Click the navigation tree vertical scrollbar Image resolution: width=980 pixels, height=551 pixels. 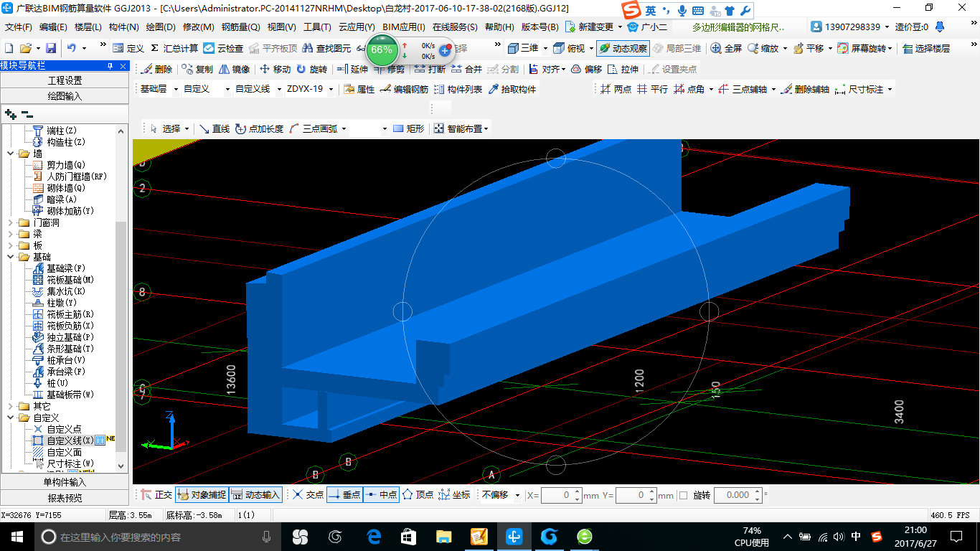[121, 337]
